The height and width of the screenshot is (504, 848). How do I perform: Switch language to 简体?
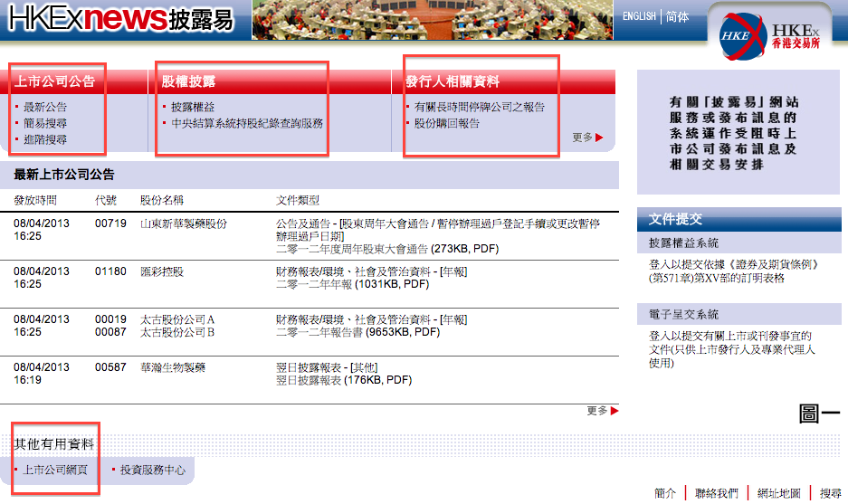pos(677,17)
